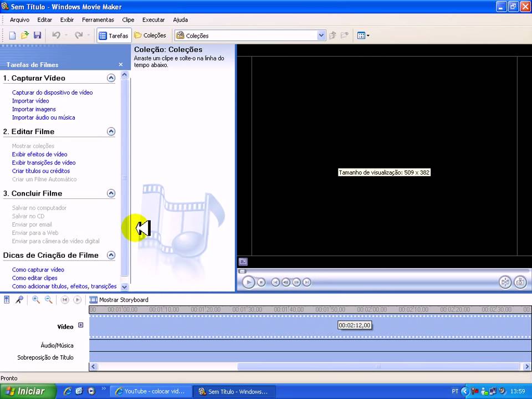Open the Editar menu
The image size is (532, 399).
(45, 20)
